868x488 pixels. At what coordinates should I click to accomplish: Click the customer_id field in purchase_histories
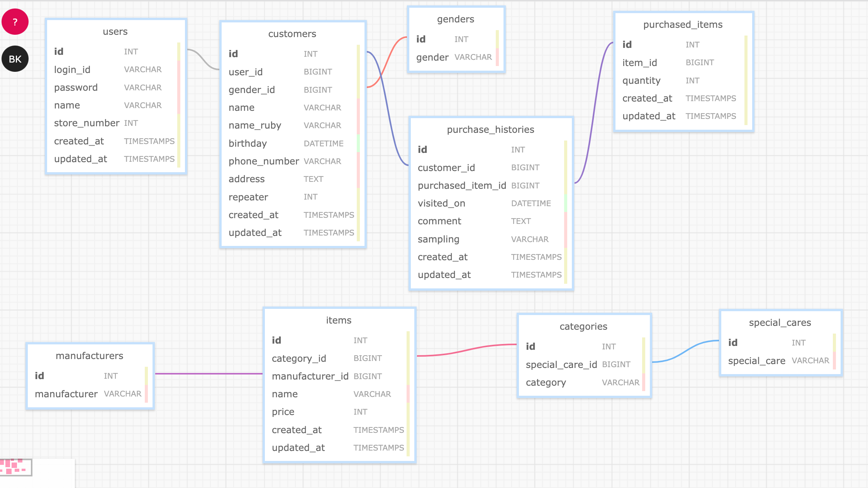(446, 168)
